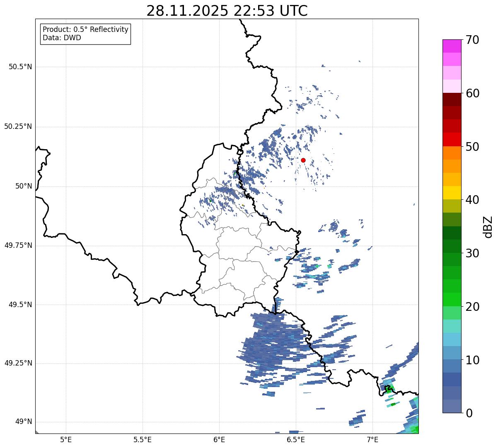Click the colorbar tick label 60

[473, 93]
